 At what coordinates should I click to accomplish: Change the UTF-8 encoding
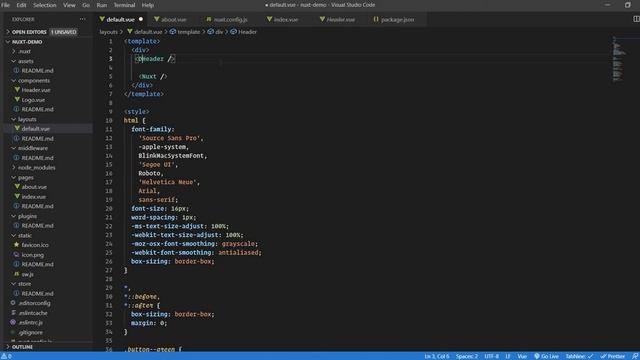coord(491,356)
